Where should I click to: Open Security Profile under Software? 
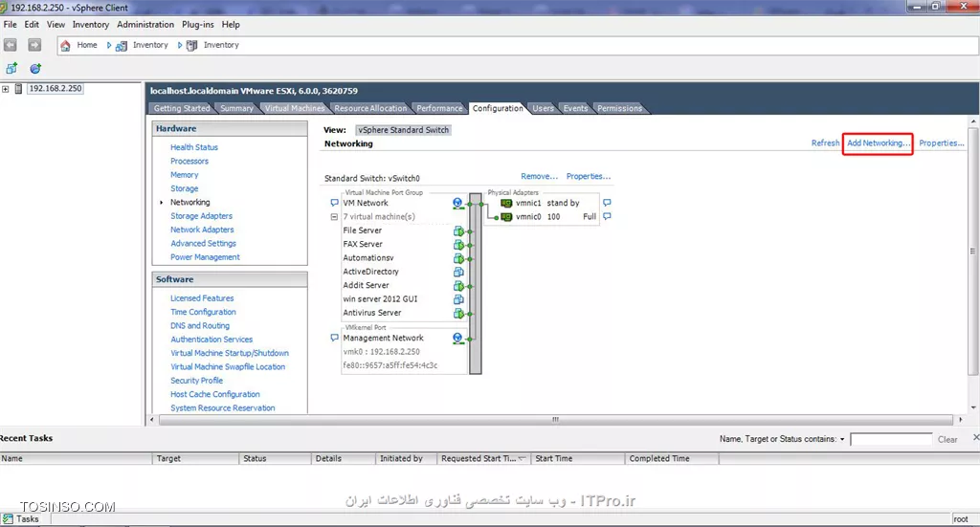click(196, 381)
